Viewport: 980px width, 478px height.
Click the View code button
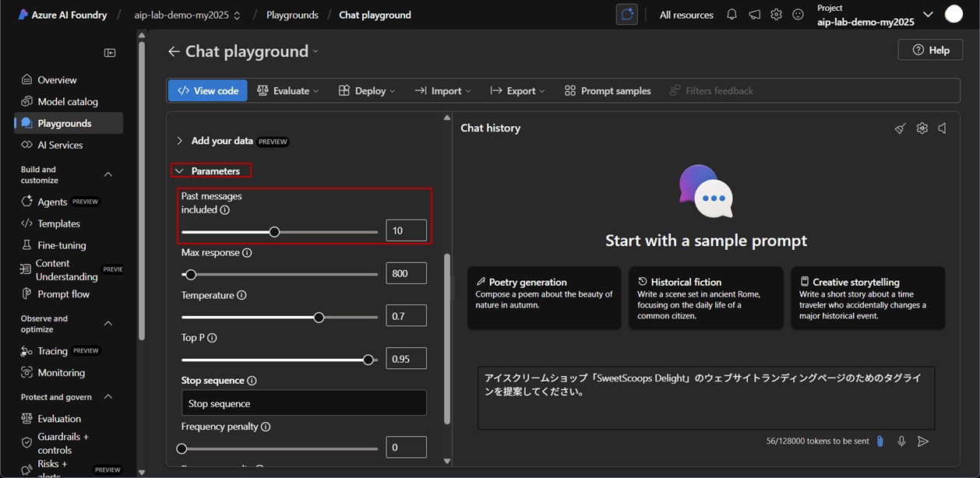(x=208, y=91)
